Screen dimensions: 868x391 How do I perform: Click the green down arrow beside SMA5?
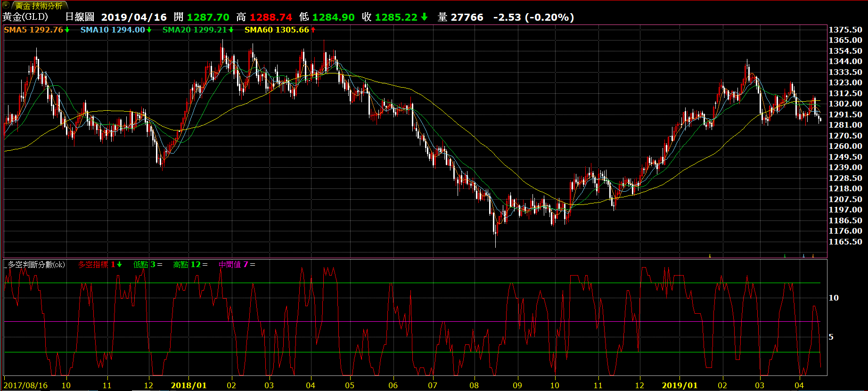67,30
